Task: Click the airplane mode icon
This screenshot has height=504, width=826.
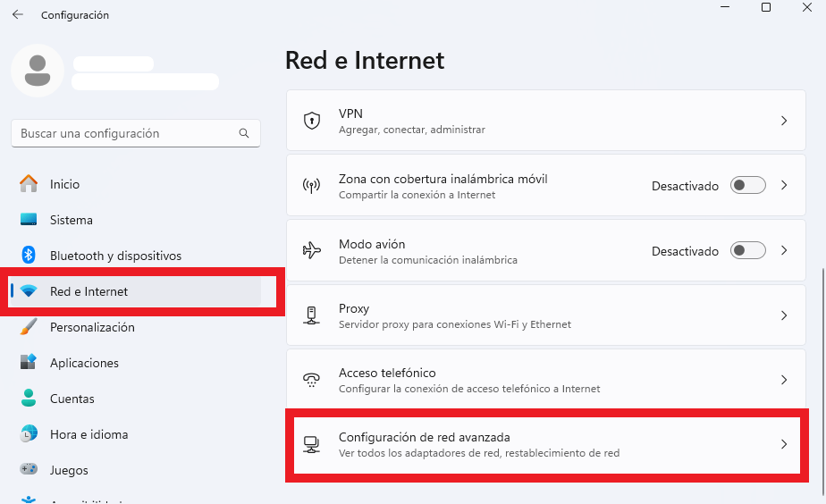Action: pos(311,250)
